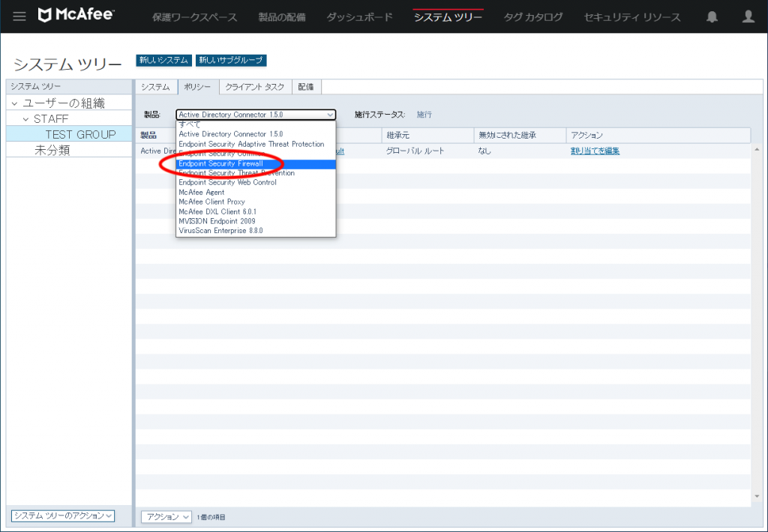Open セキュリティ リソース page
This screenshot has width=768, height=532.
(631, 17)
